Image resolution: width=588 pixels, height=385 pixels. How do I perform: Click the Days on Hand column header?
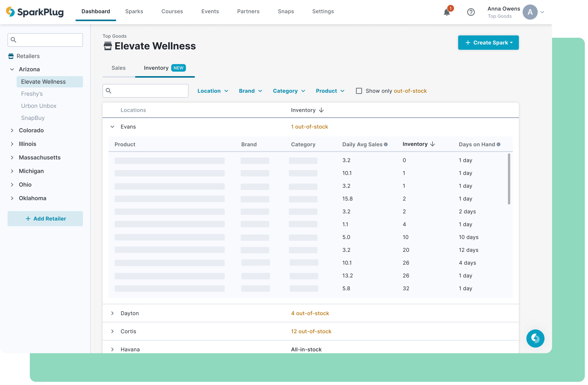pyautogui.click(x=477, y=144)
